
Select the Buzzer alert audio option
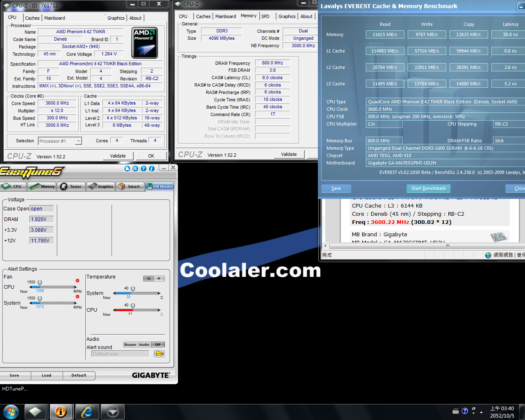pos(130,345)
